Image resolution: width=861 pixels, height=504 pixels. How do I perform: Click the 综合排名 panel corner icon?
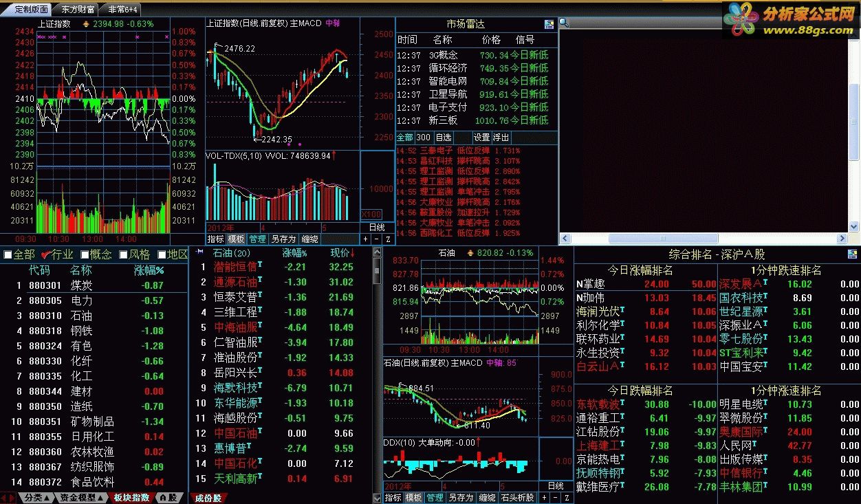pyautogui.click(x=853, y=254)
